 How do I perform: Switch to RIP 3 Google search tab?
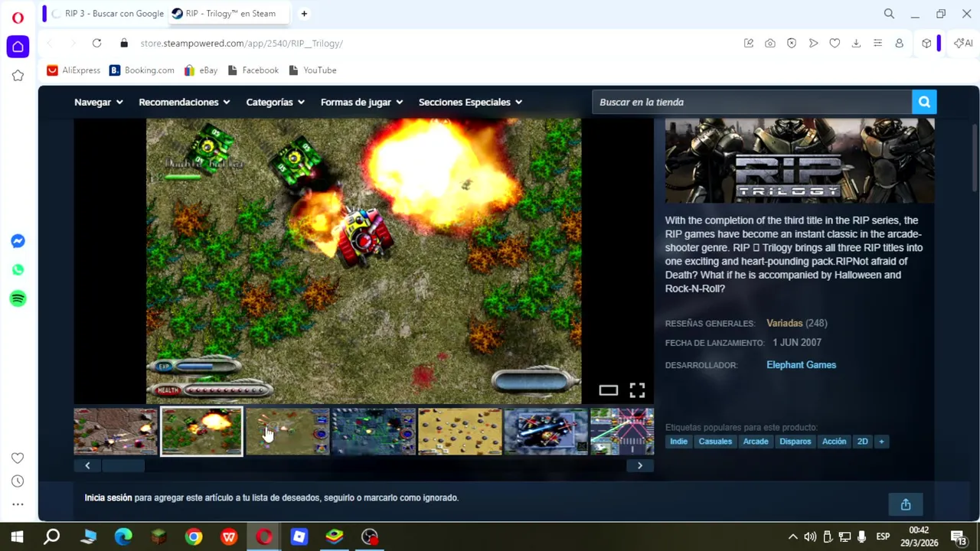click(x=108, y=13)
